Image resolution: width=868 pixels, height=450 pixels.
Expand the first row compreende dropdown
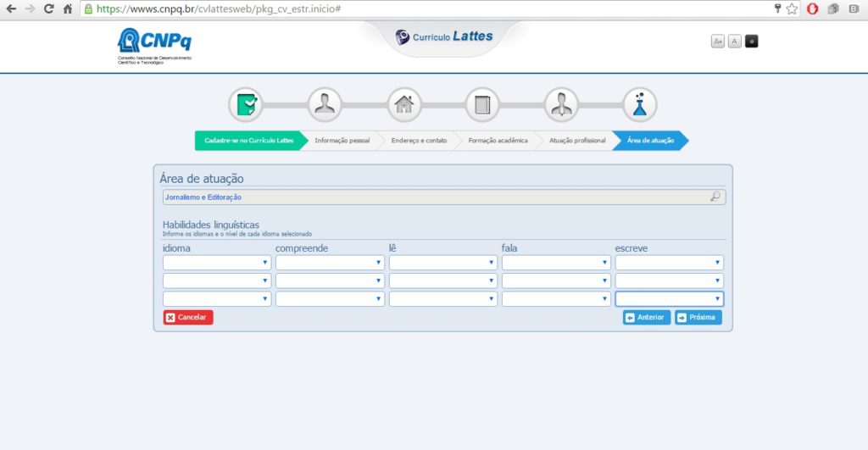[x=330, y=263]
